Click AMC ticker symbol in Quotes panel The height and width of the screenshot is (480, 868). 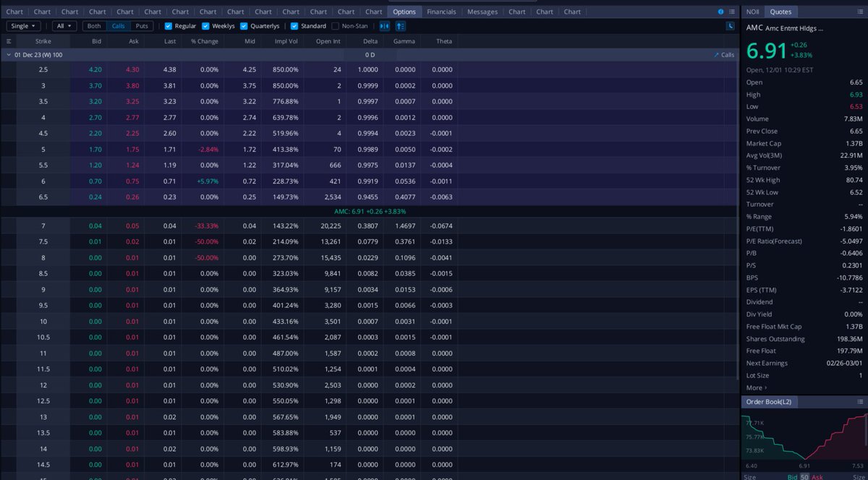(754, 28)
